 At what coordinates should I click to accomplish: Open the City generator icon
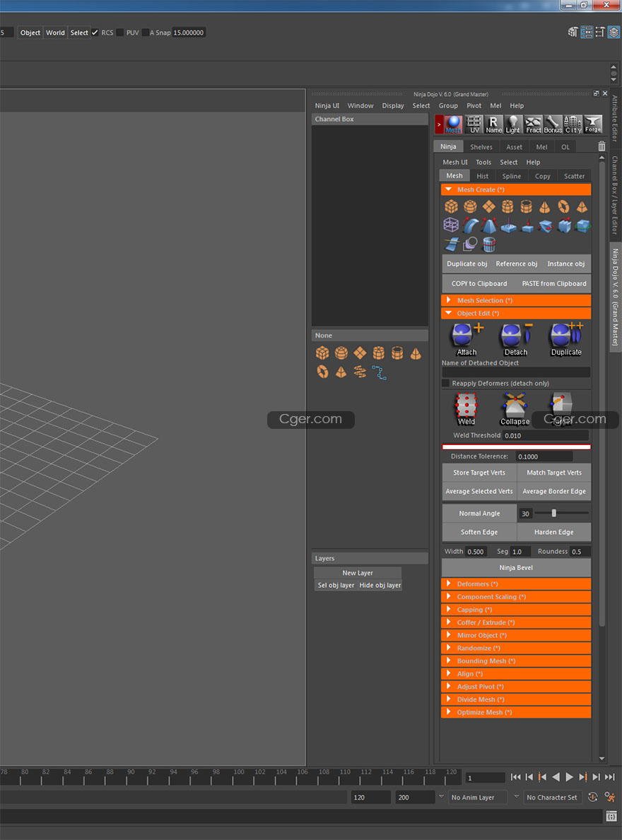point(573,124)
